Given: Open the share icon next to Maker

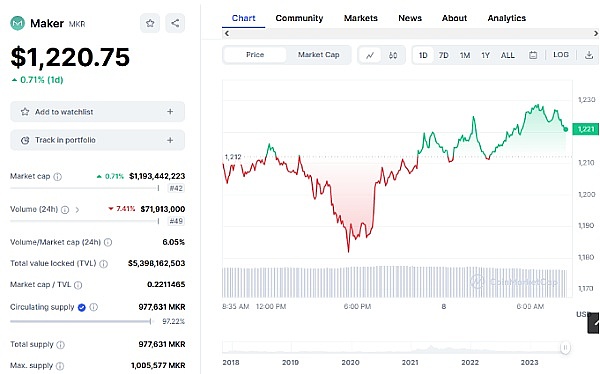Looking at the screenshot, I should 175,23.
